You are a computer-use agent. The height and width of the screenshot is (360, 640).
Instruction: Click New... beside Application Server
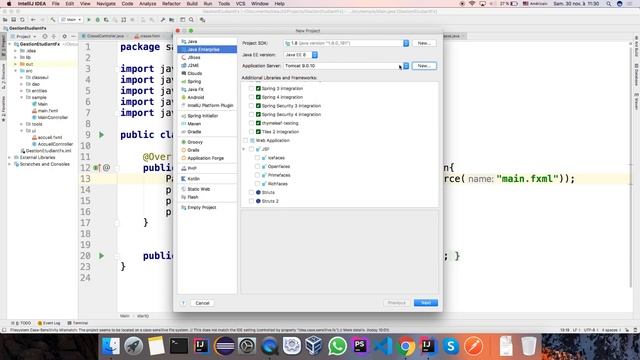point(424,66)
